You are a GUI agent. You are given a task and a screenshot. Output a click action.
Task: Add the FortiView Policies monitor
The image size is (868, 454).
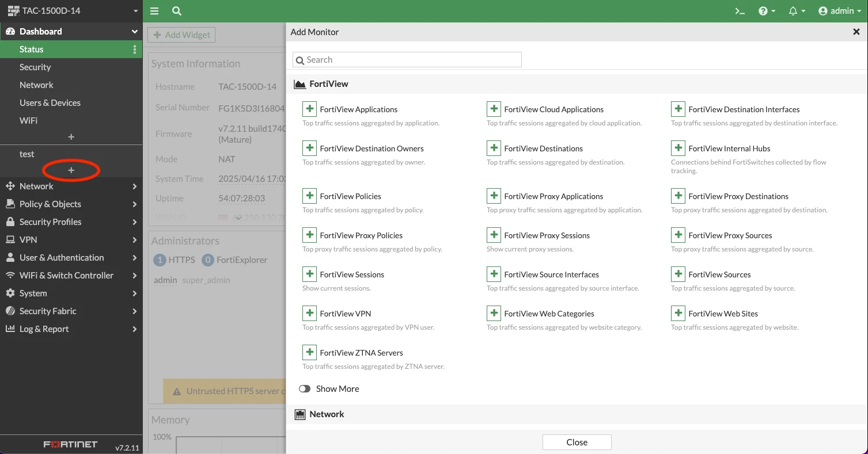(309, 196)
